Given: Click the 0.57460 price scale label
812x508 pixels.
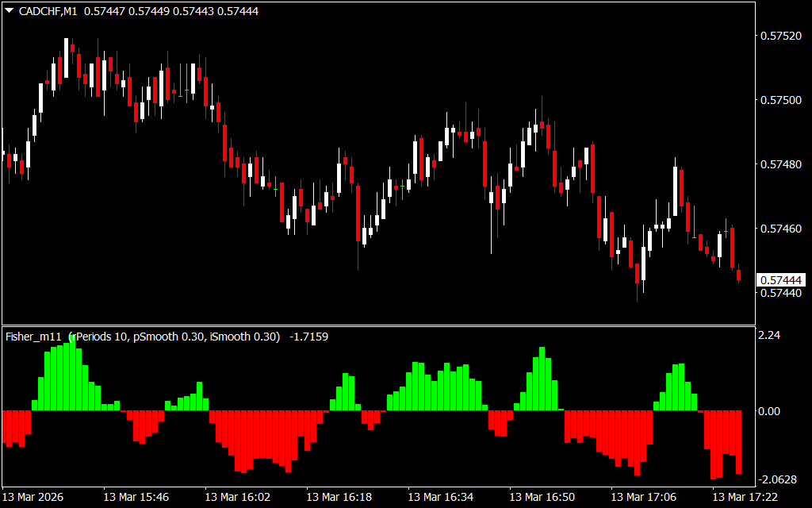Looking at the screenshot, I should coord(781,229).
